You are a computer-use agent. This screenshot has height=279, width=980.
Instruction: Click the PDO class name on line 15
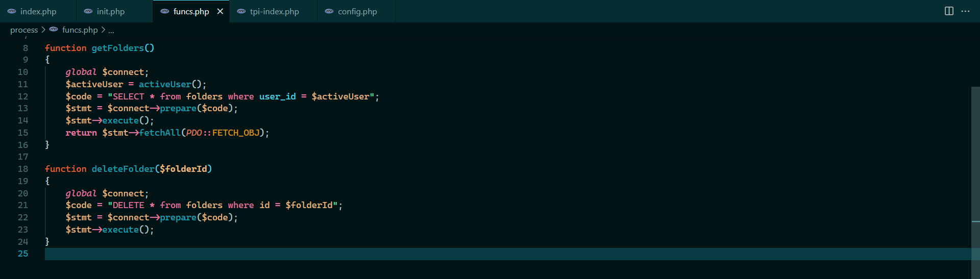click(x=194, y=133)
